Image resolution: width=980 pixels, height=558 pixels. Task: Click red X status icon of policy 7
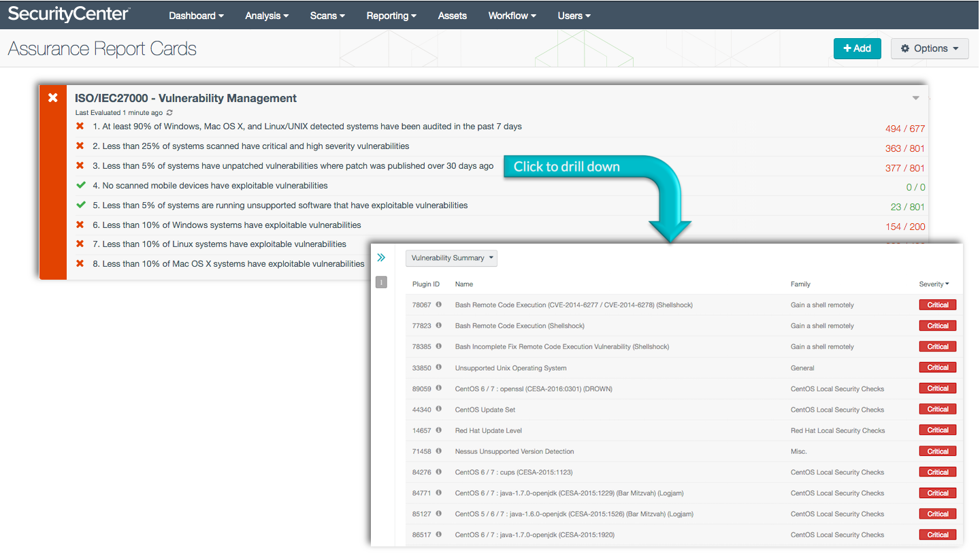(x=80, y=244)
